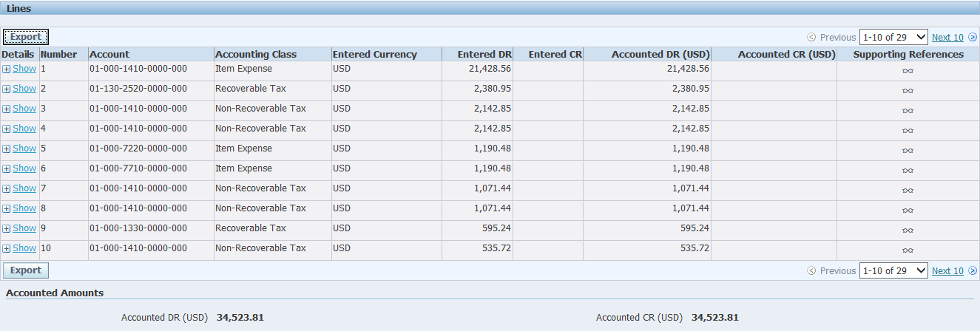
Task: Expand details plus icon for line 2
Action: pos(6,89)
